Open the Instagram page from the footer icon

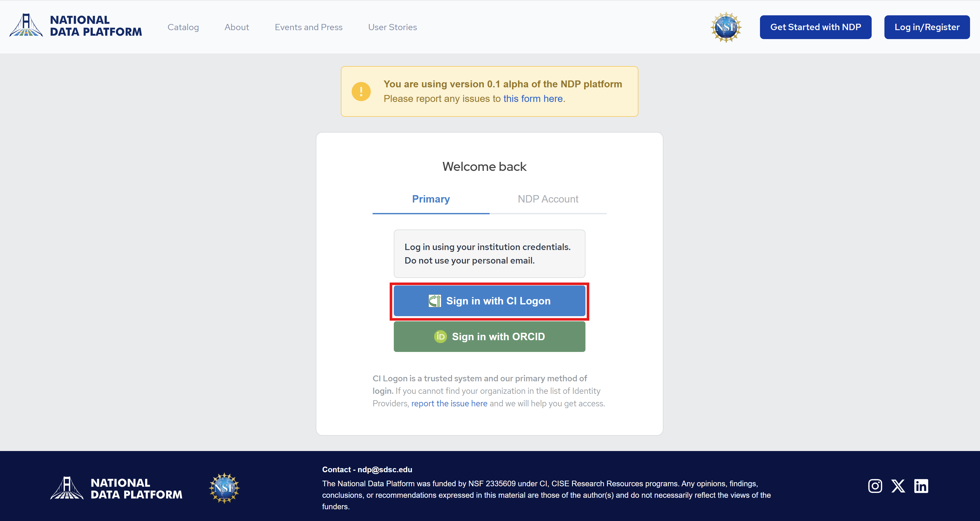tap(875, 486)
